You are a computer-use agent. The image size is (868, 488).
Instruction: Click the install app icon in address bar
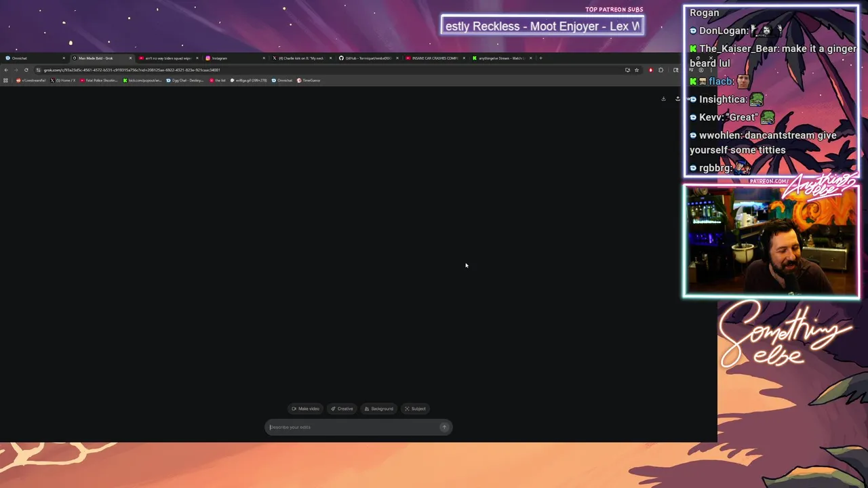coord(627,70)
